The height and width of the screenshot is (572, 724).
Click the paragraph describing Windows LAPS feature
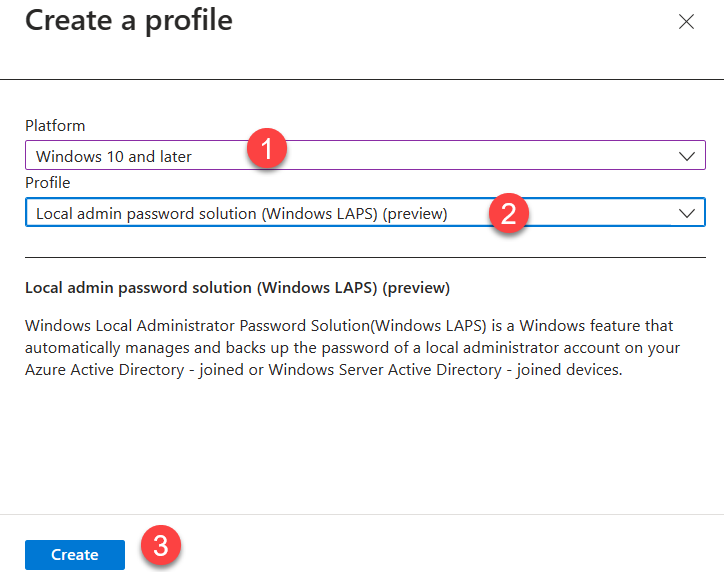coord(352,348)
